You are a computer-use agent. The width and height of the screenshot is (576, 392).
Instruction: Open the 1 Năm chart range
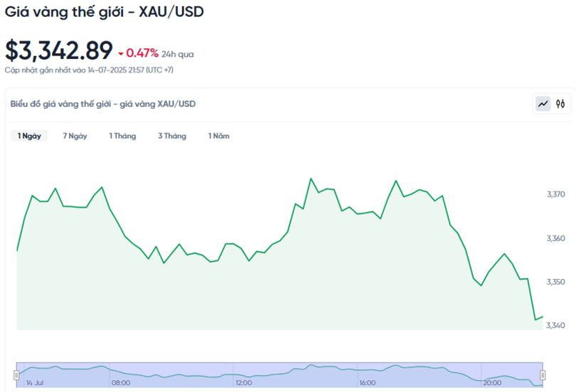[218, 136]
